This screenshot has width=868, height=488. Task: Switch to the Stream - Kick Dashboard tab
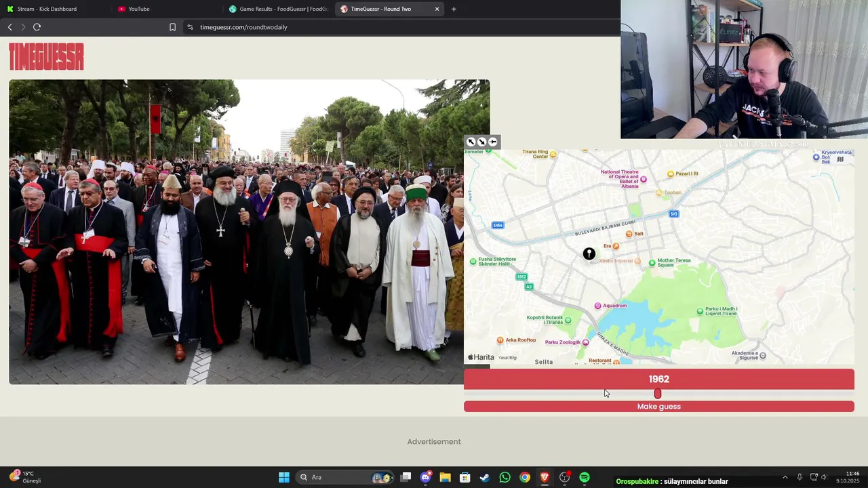54,9
